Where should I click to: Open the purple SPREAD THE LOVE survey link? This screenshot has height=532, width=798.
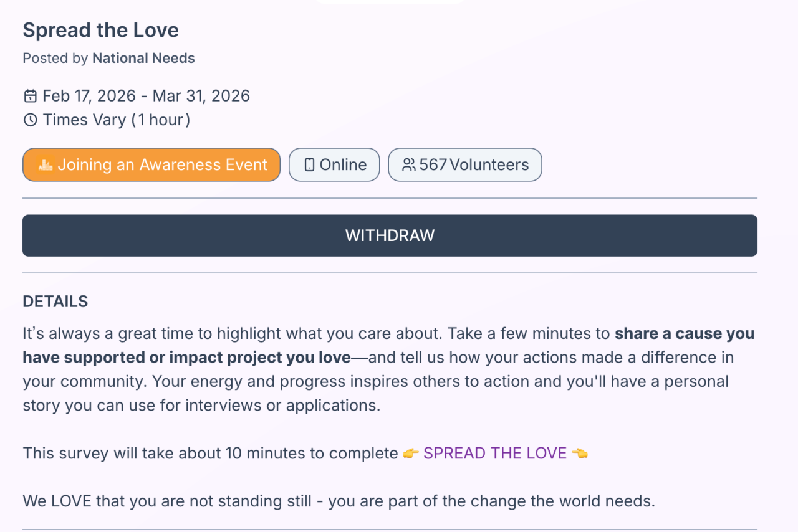click(495, 454)
